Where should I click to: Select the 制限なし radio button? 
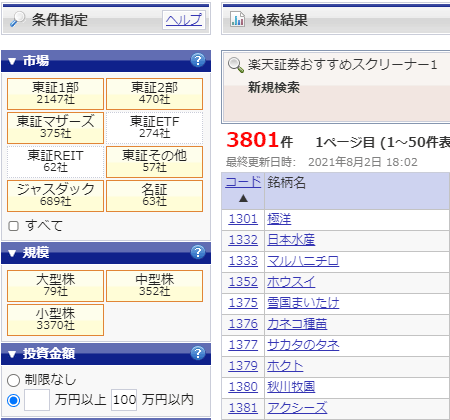click(x=13, y=380)
